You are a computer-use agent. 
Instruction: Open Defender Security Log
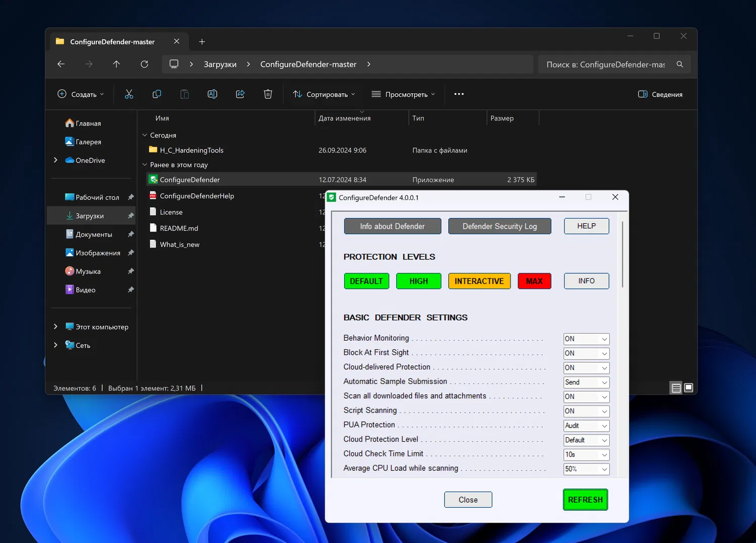(x=499, y=226)
